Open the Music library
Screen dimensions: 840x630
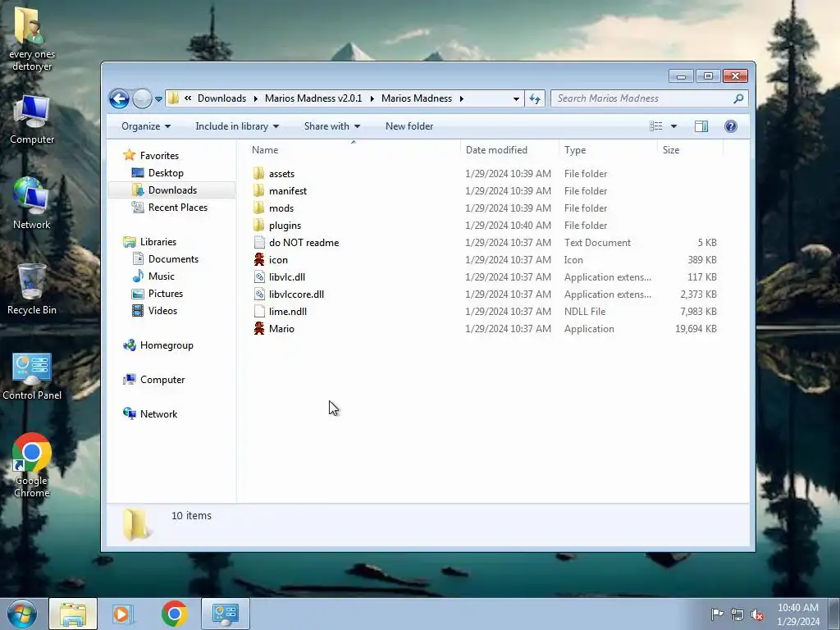(162, 276)
